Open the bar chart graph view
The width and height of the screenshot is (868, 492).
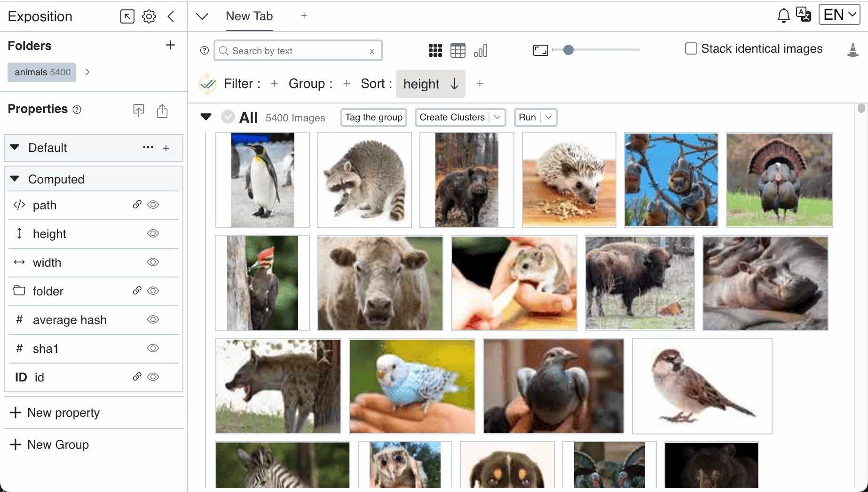point(481,50)
